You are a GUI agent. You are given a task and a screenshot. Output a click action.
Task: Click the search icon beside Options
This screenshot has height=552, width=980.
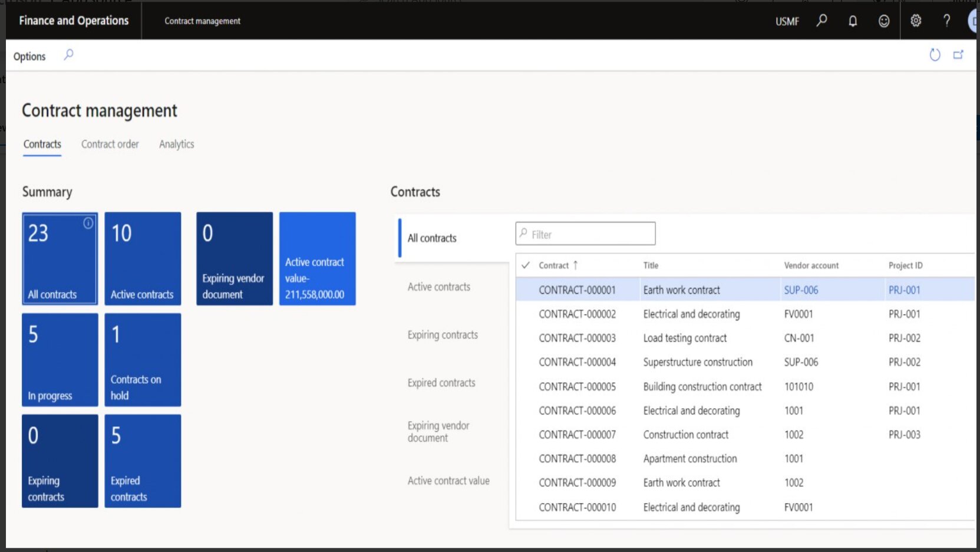[69, 55]
